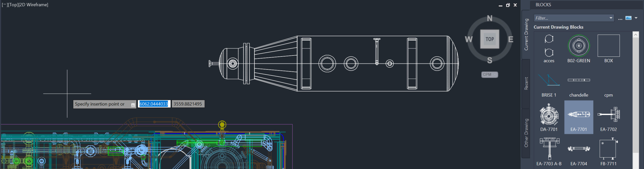Click the Blocks list scrollbar up arrow
This screenshot has height=169, width=644.
point(635,35)
